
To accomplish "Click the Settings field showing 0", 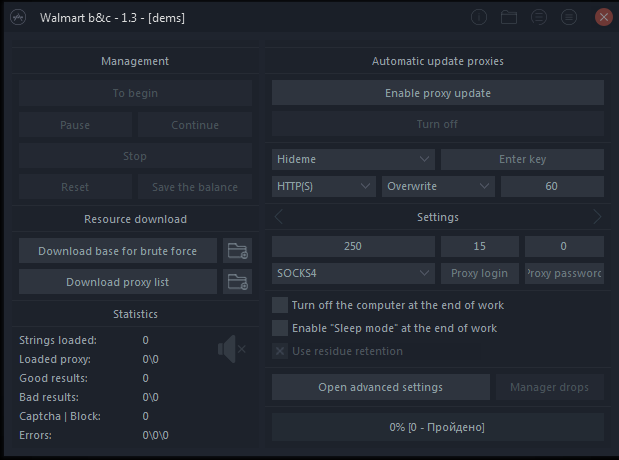I will [564, 246].
